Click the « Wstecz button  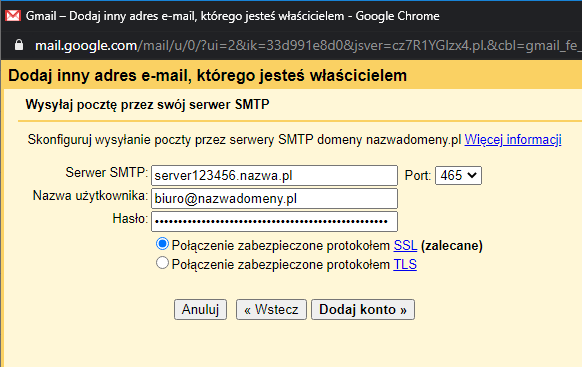[271, 309]
